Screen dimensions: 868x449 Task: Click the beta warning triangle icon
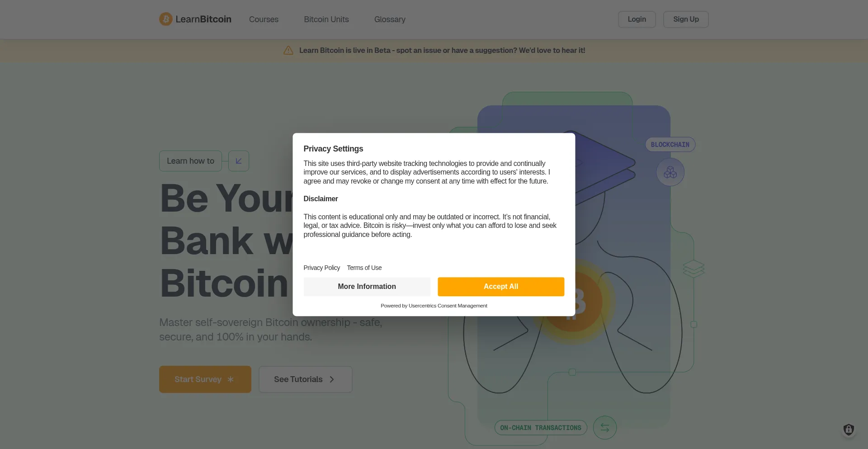click(288, 50)
